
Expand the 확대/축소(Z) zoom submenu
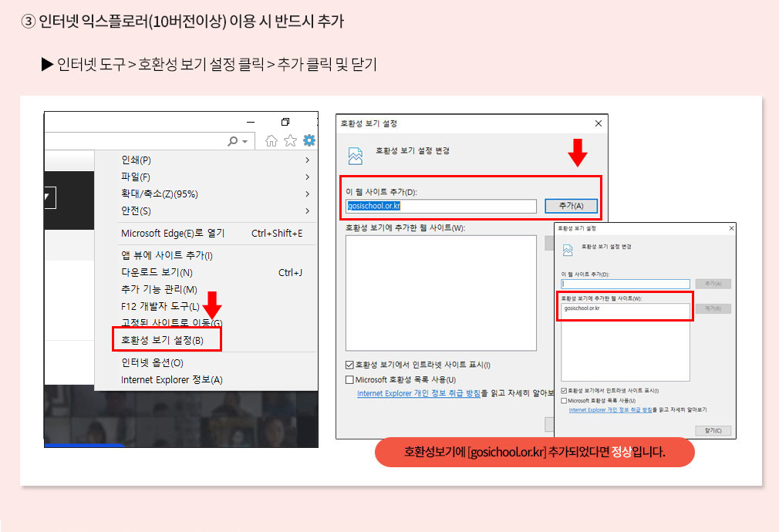coord(307,194)
